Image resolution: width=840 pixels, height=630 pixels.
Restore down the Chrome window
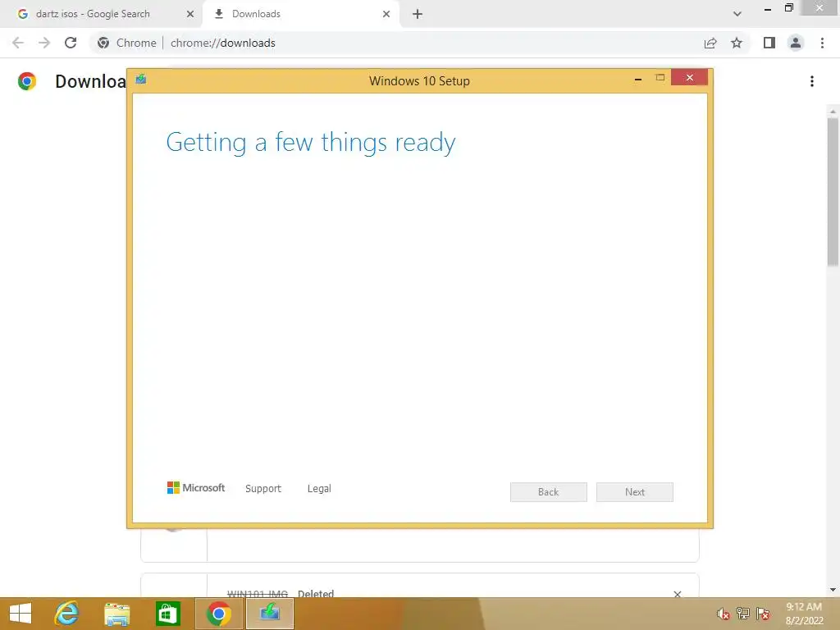tap(788, 8)
